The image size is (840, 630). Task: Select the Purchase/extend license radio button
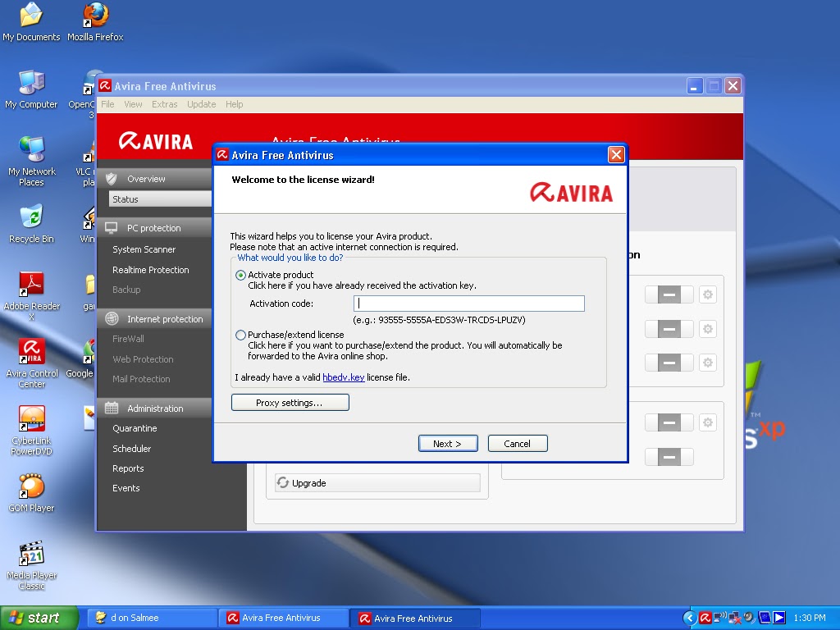(240, 335)
